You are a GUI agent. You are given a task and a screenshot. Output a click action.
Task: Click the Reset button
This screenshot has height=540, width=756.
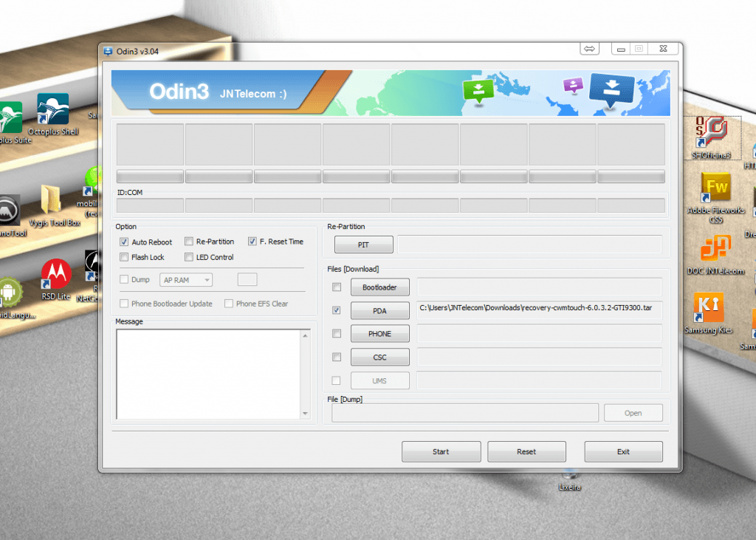526,451
